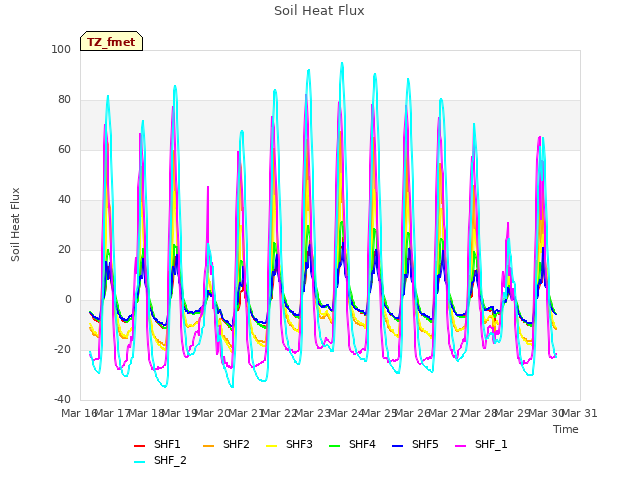Select the SHF_1 legend label
640x480 pixels.
(x=491, y=444)
